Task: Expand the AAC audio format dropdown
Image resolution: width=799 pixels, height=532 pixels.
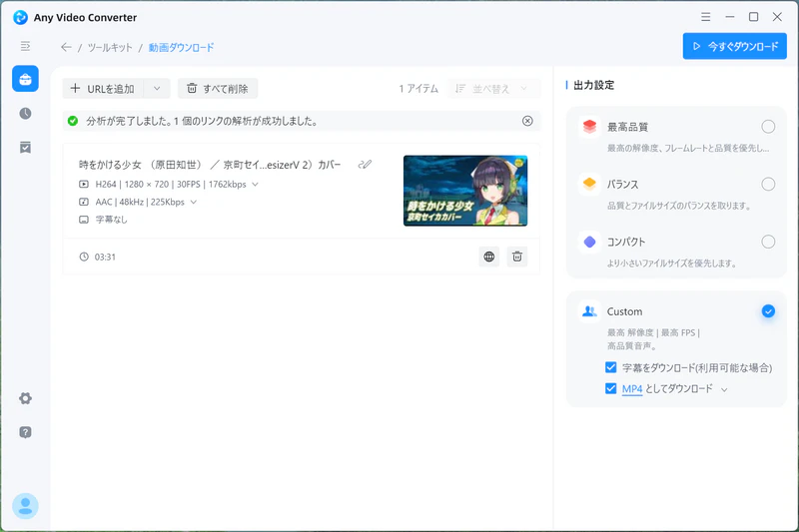Action: coord(194,202)
